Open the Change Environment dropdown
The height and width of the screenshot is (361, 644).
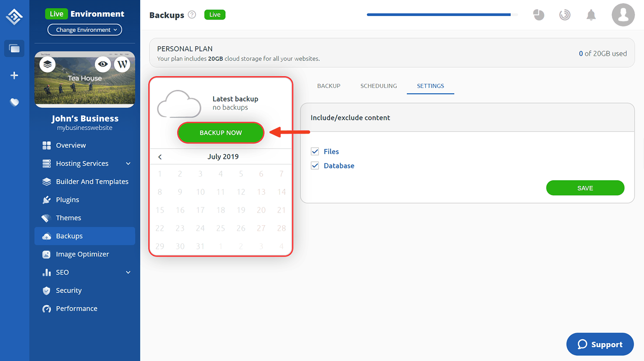pyautogui.click(x=85, y=30)
